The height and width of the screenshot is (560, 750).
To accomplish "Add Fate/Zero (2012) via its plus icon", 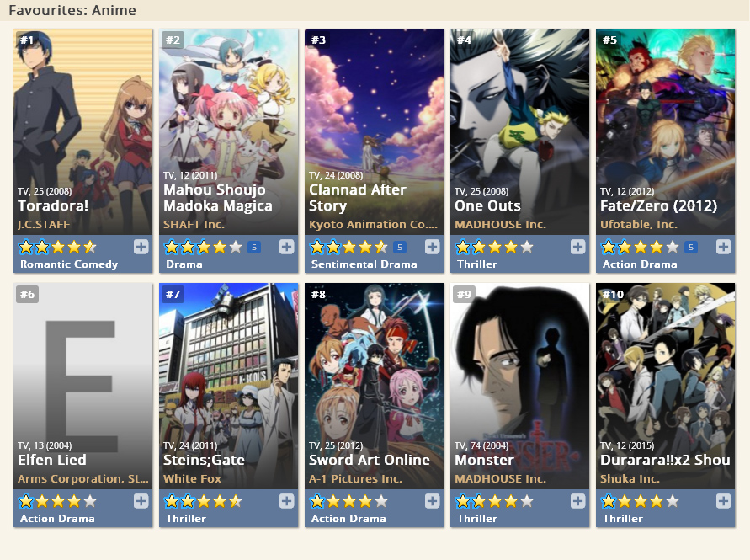I will tap(723, 247).
